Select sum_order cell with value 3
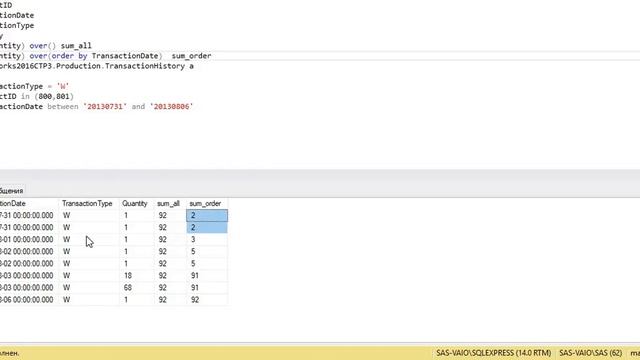Screen dimensions: 640x360 (207, 239)
